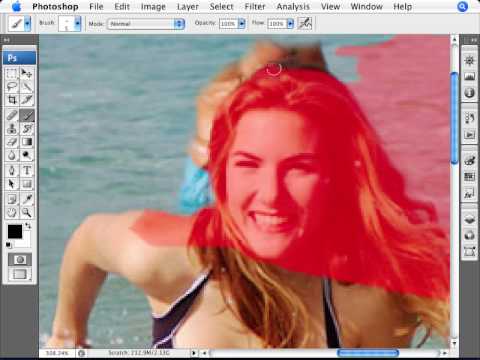Open the Info panel icon
Screen dimensions: 480x360
[x=469, y=93]
